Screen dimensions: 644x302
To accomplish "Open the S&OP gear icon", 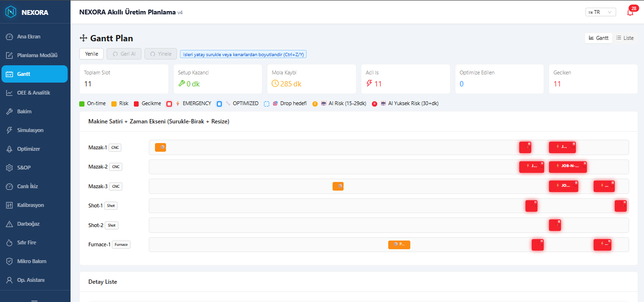I will (x=9, y=168).
